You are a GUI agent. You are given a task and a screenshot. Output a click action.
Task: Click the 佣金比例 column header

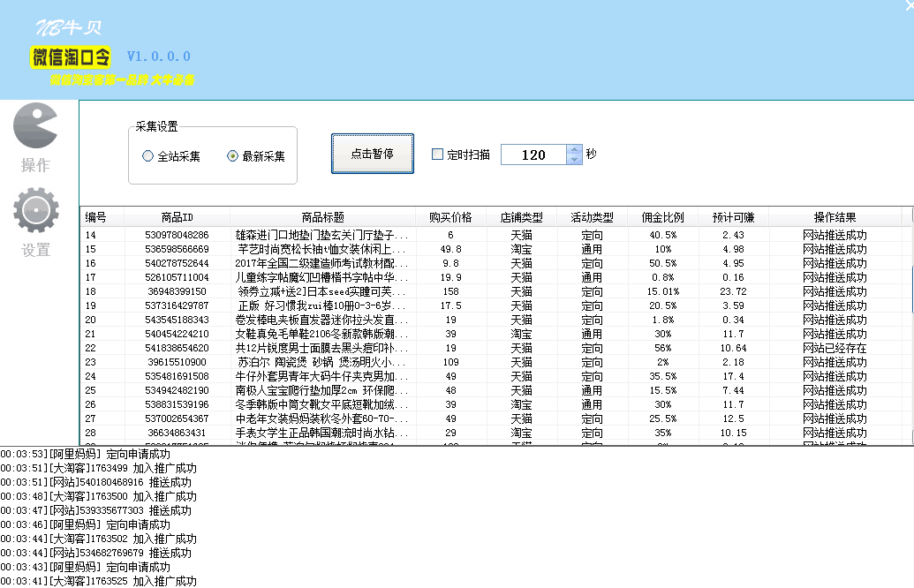click(663, 217)
